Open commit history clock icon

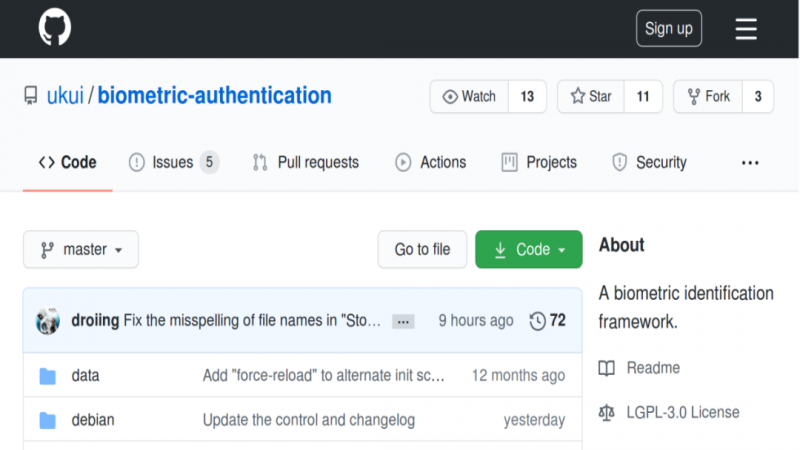(x=538, y=321)
